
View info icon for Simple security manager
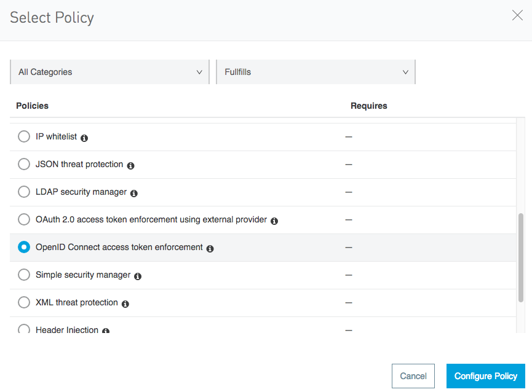(138, 276)
